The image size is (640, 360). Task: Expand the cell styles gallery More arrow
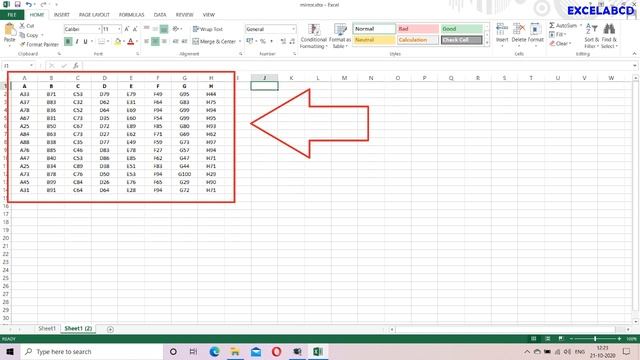(x=487, y=42)
